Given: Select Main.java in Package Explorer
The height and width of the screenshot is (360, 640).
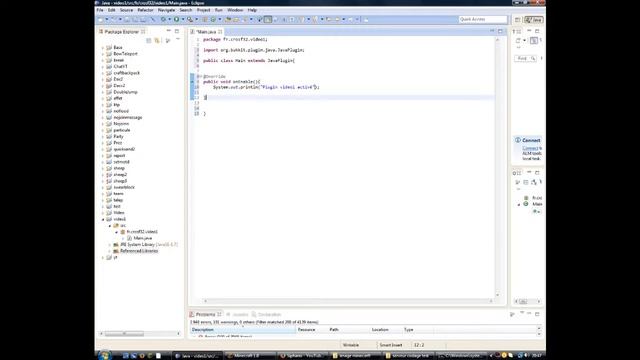Looking at the screenshot, I should tap(142, 238).
